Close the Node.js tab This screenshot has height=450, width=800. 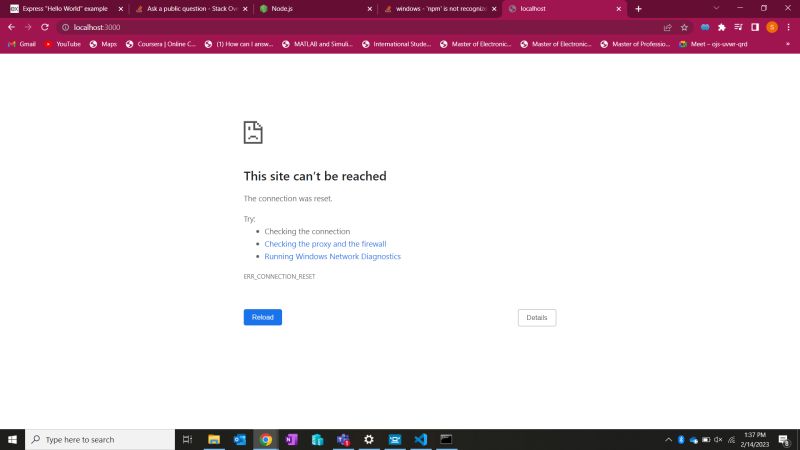click(370, 9)
